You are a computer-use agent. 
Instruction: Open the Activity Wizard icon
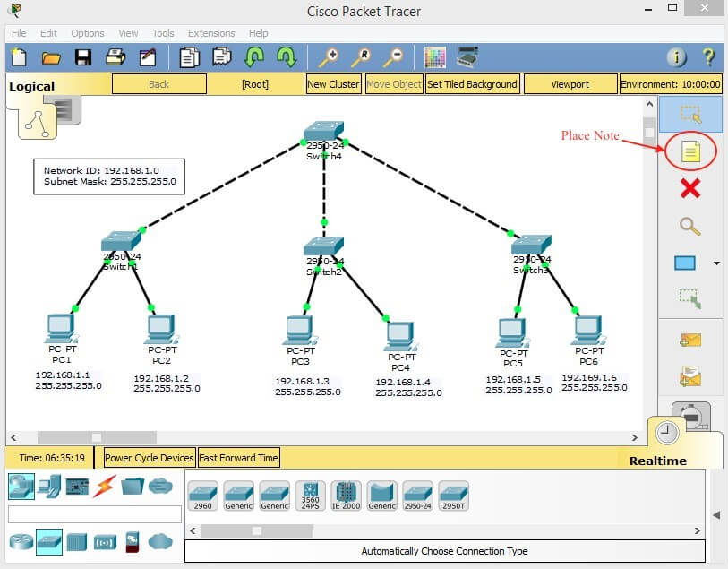coord(148,57)
